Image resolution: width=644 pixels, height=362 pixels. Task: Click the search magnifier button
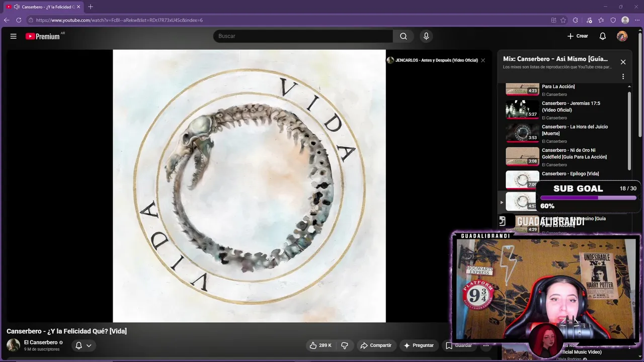coord(404,36)
